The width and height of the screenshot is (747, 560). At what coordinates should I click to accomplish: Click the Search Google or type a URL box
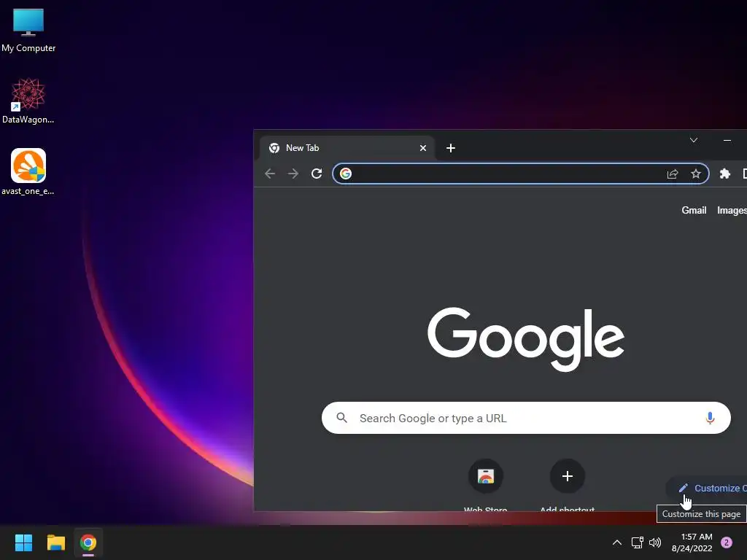coord(526,418)
